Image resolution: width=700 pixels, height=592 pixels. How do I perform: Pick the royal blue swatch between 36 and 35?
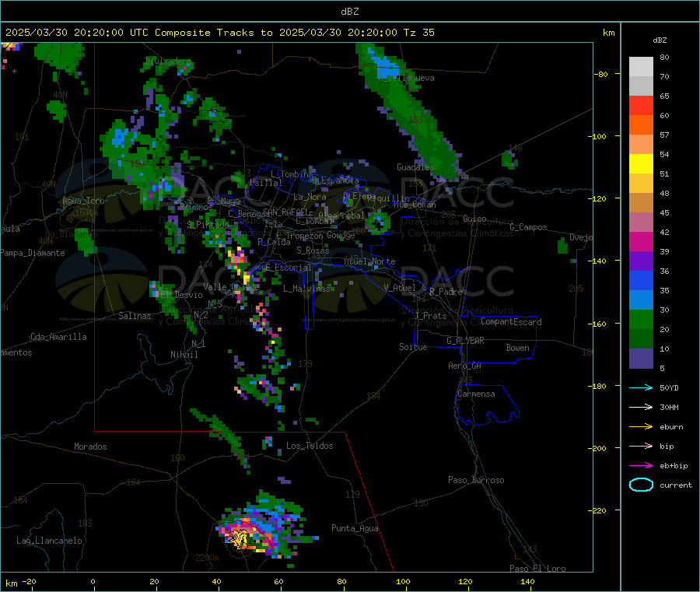point(641,280)
